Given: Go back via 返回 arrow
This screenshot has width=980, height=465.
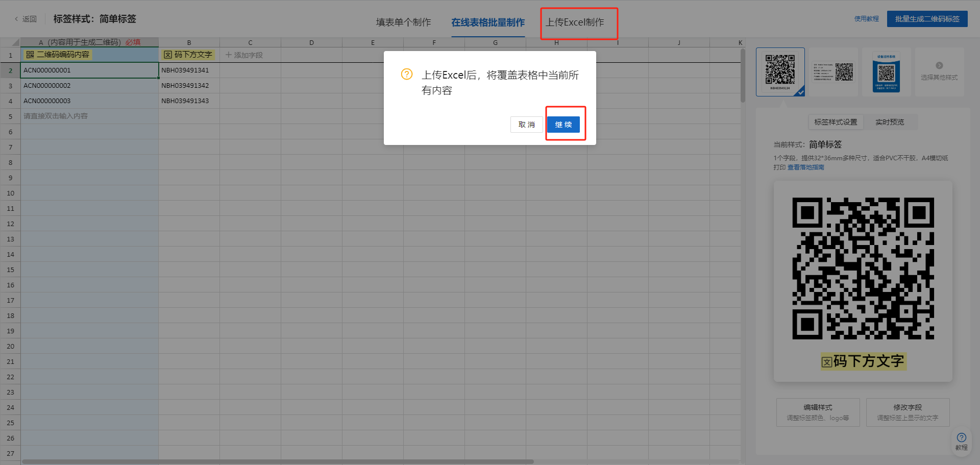Looking at the screenshot, I should point(26,19).
